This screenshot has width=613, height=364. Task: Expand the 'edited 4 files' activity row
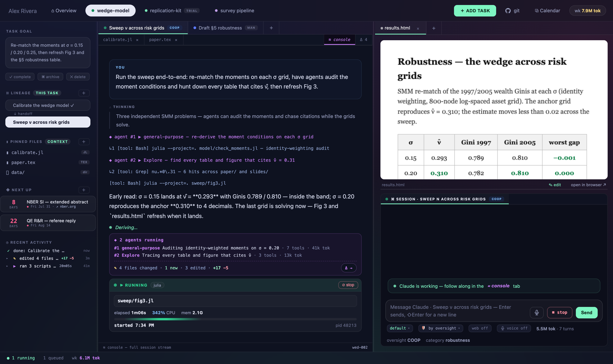point(48,258)
